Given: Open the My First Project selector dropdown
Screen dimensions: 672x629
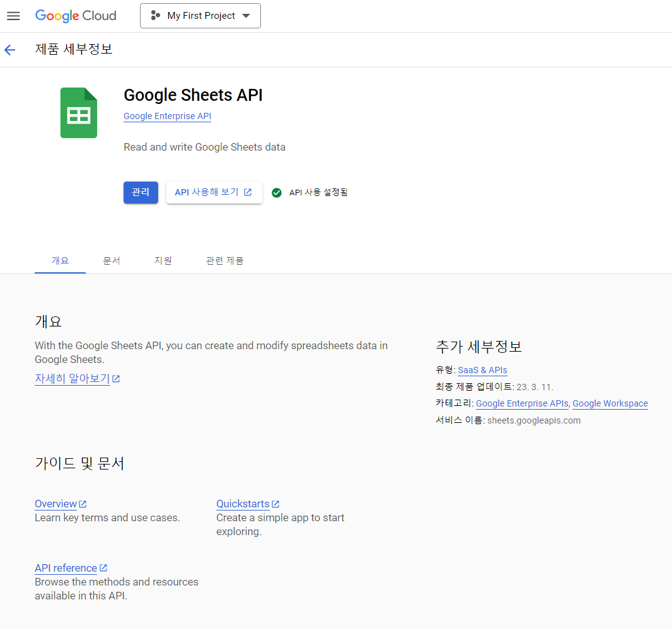Looking at the screenshot, I should pos(200,16).
